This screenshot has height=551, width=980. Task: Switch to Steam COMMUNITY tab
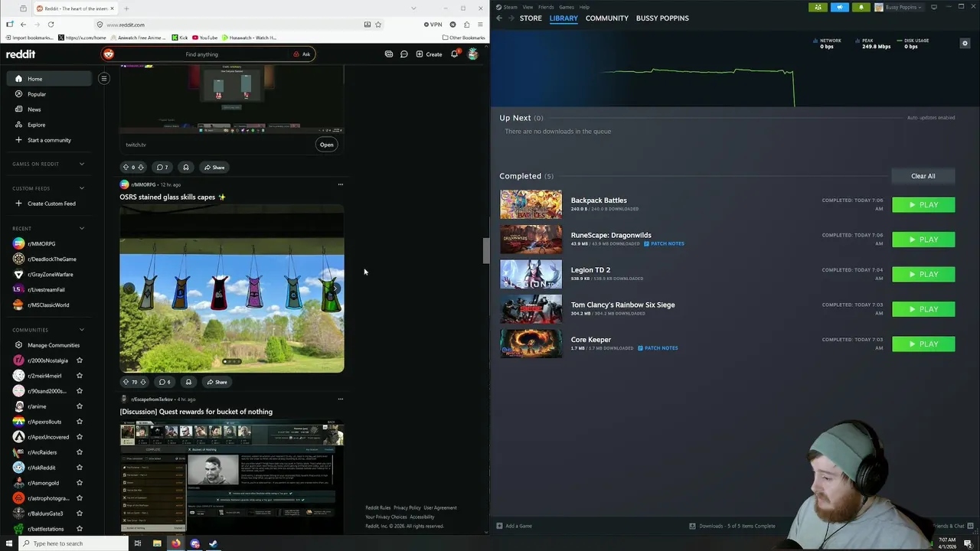coord(607,18)
